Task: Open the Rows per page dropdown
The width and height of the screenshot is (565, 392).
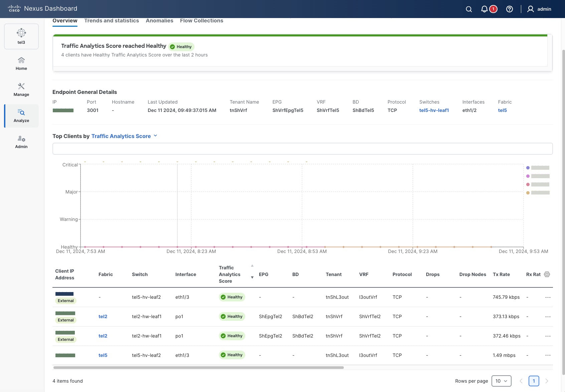Action: pyautogui.click(x=501, y=381)
